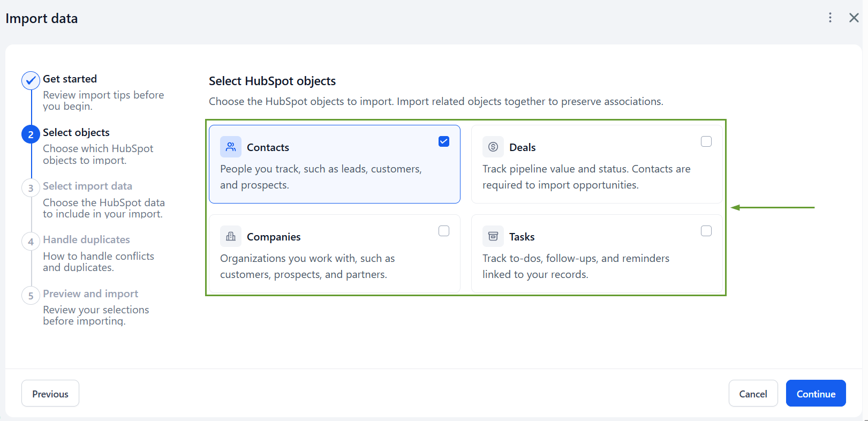The image size is (868, 421).
Task: Click the Deals card title
Action: coord(522,147)
